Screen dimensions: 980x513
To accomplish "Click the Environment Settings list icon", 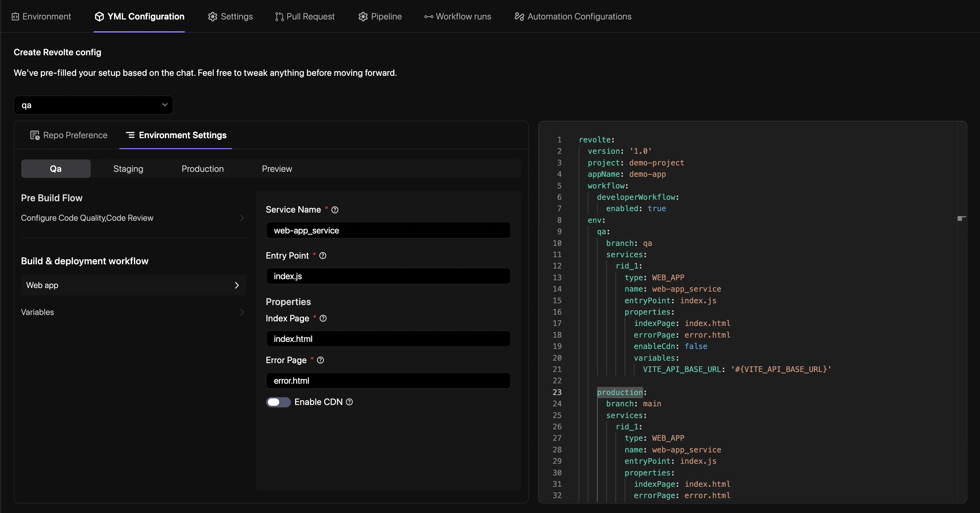I will pyautogui.click(x=130, y=135).
